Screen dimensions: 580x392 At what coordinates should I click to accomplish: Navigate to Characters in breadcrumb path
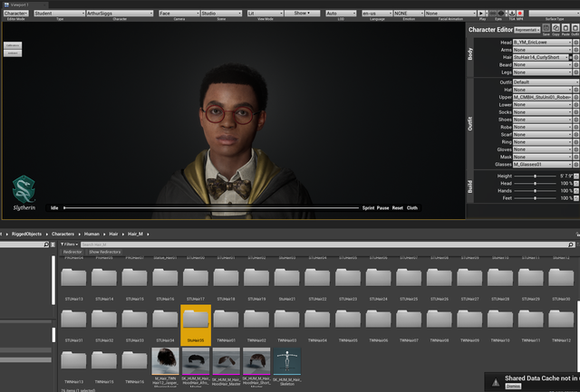point(63,234)
